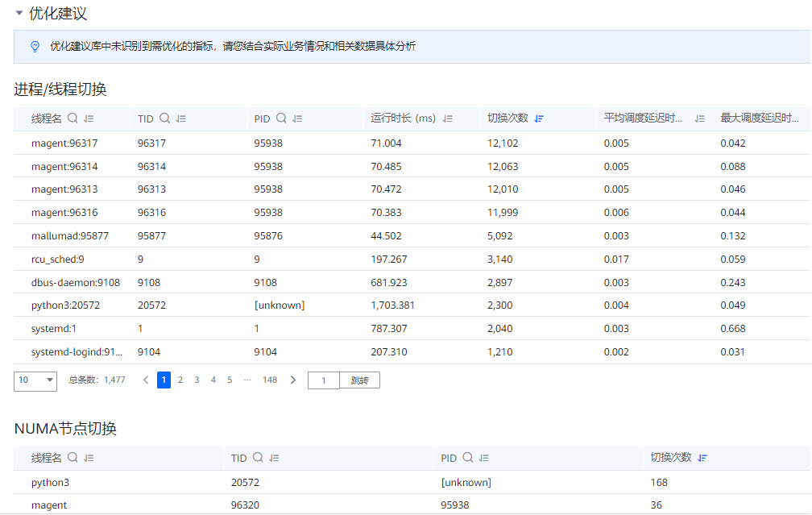Viewport: 812px width, 515px height.
Task: Click the python3:20572 thread name
Action: pyautogui.click(x=65, y=305)
